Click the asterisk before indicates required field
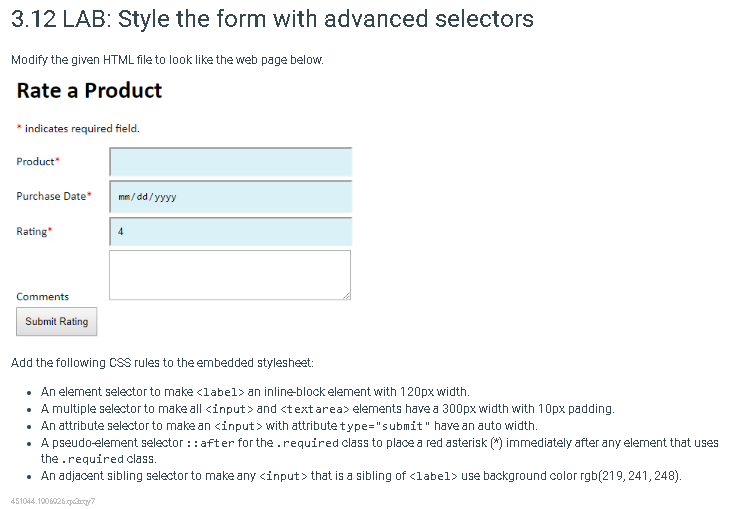 (19, 127)
